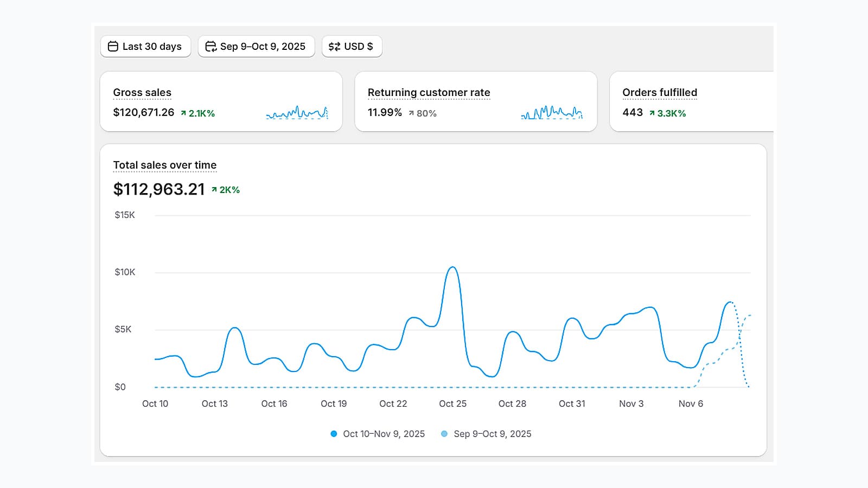
Task: Change the USD $ currency selector
Action: (x=352, y=46)
